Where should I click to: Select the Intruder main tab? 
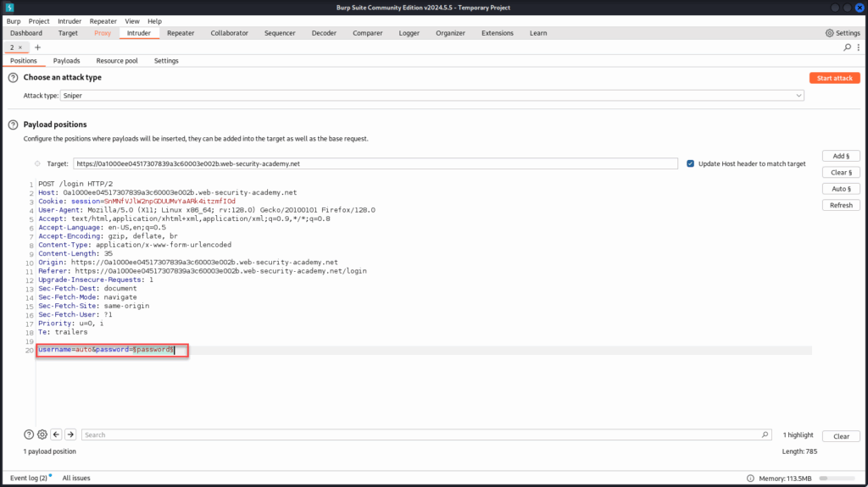138,33
